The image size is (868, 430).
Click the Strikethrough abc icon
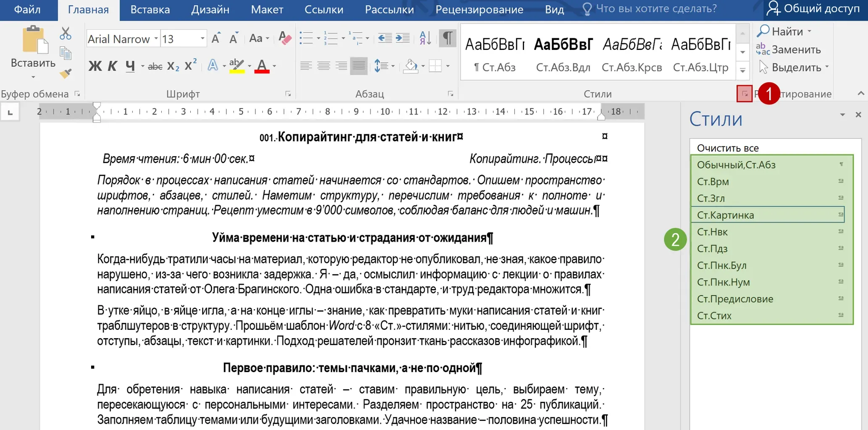click(155, 66)
